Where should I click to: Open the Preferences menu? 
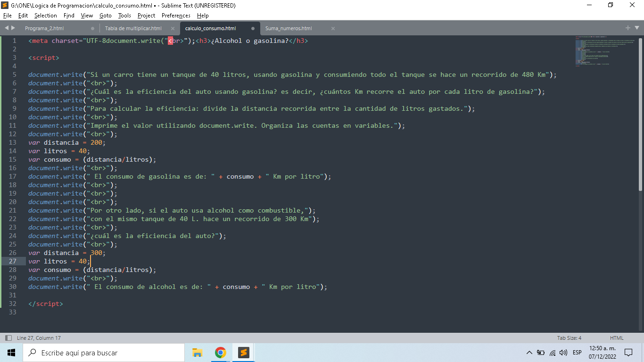176,16
